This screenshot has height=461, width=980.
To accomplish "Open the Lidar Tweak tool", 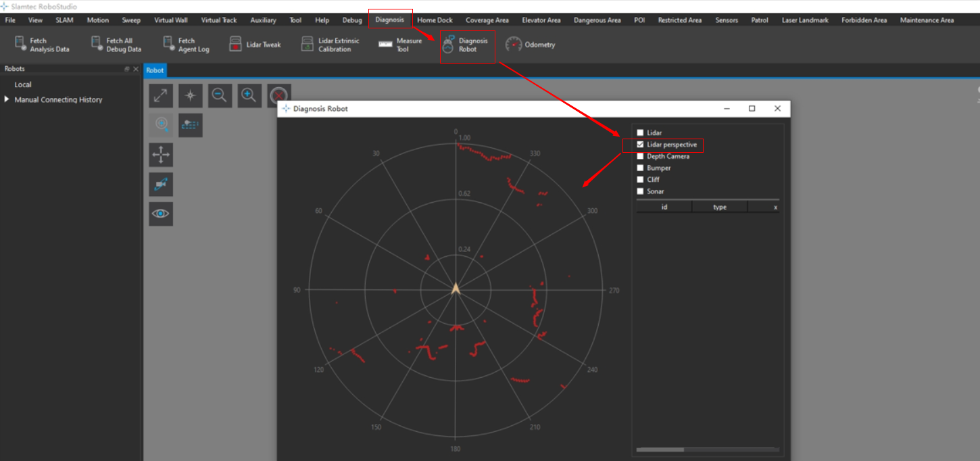I will tap(255, 45).
